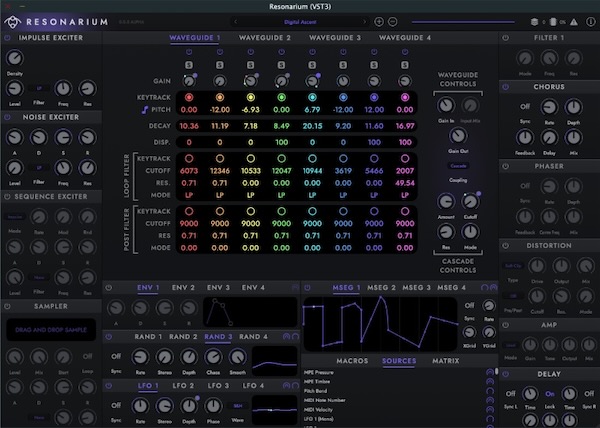Click the modulation icon next to MPE Timbre
Image resolution: width=600 pixels, height=428 pixels.
pos(489,381)
